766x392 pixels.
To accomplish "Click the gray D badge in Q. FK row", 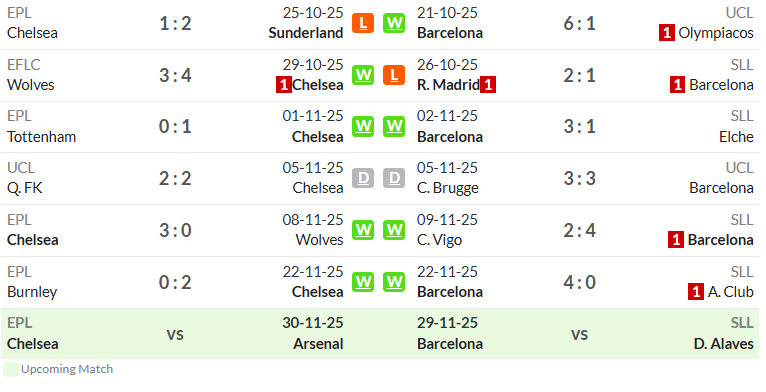I will [363, 178].
